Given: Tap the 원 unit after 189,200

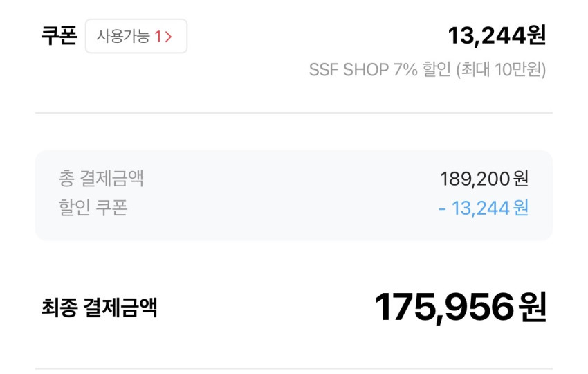Looking at the screenshot, I should coord(522,179).
